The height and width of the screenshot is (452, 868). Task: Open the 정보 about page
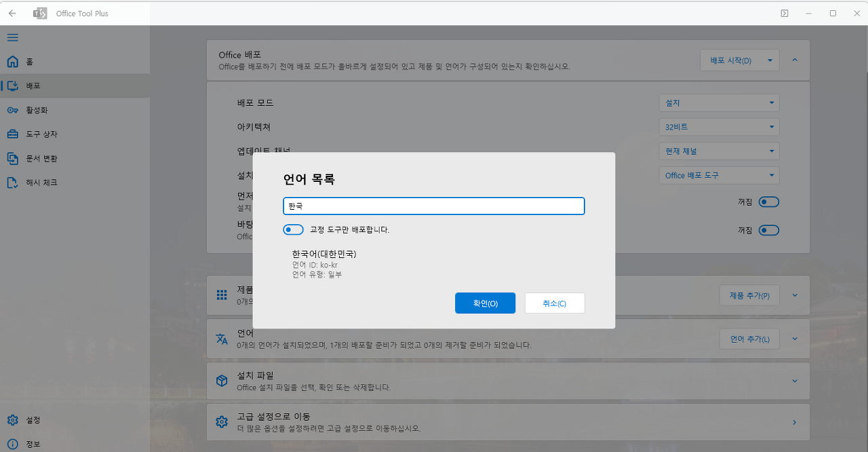[x=75, y=444]
